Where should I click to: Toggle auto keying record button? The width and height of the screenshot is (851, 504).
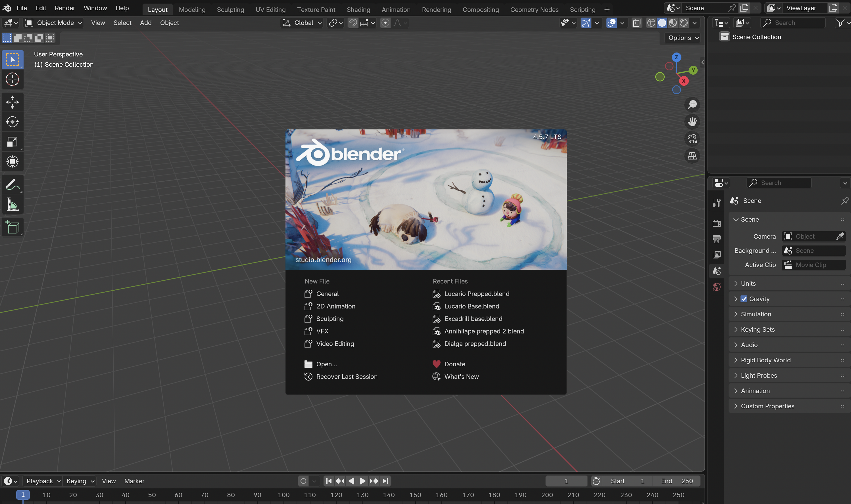303,481
